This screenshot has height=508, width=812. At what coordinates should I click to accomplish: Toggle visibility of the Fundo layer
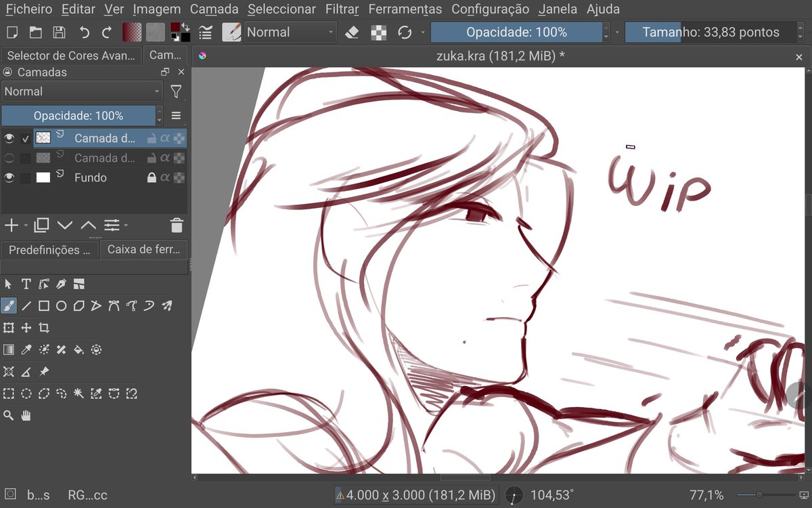pyautogui.click(x=9, y=177)
